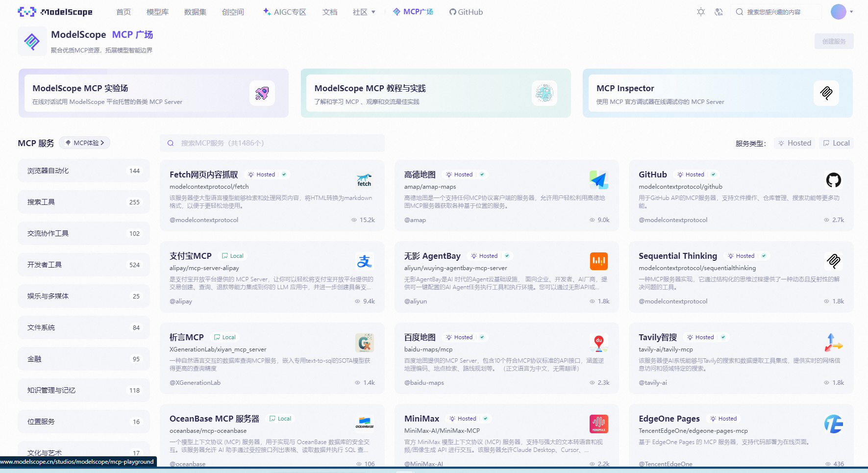Click the MCP 广场 header logo icon
Image resolution: width=868 pixels, height=473 pixels.
tap(32, 42)
